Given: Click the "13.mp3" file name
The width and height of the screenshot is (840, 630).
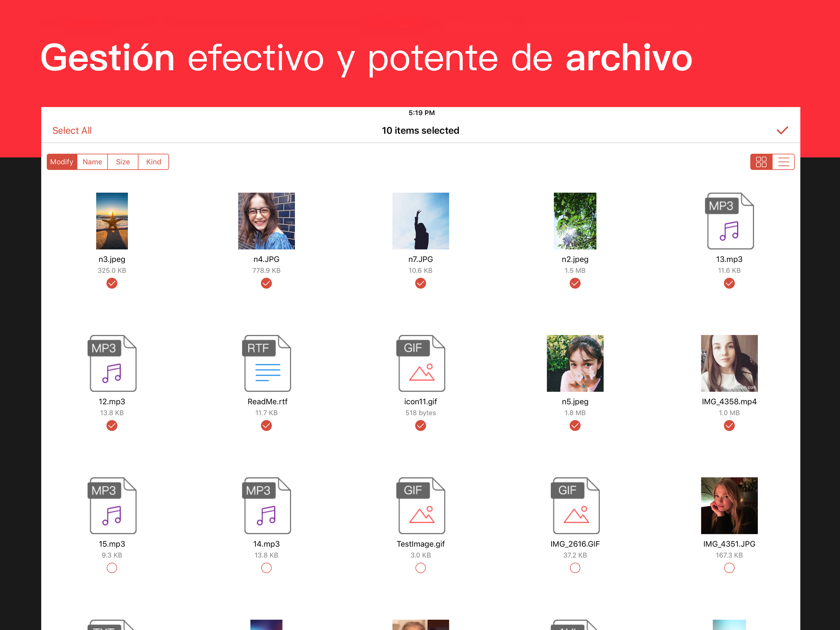Looking at the screenshot, I should [x=730, y=260].
